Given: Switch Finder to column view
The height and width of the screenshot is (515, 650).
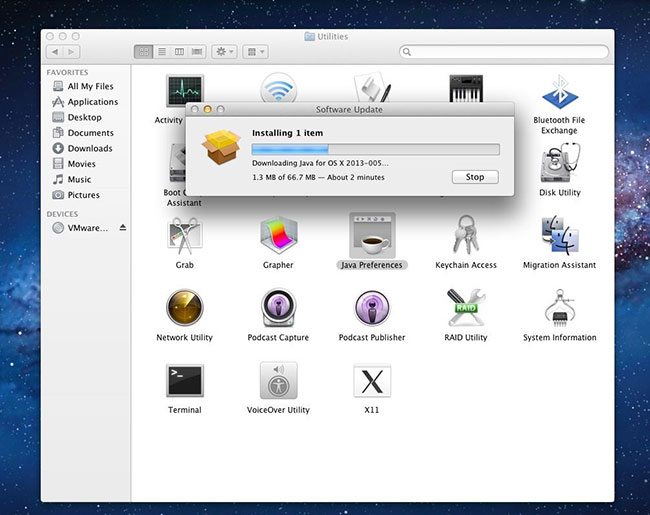Looking at the screenshot, I should (x=179, y=52).
